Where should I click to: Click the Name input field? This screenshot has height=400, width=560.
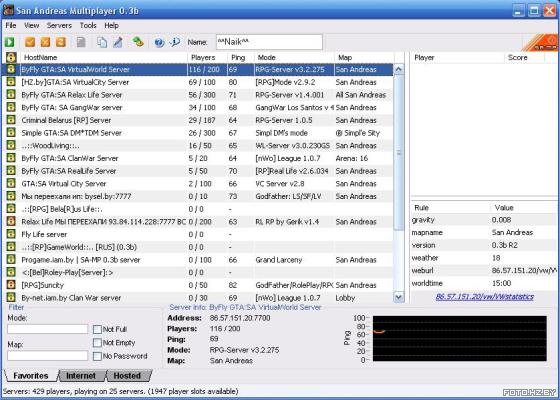(x=269, y=42)
